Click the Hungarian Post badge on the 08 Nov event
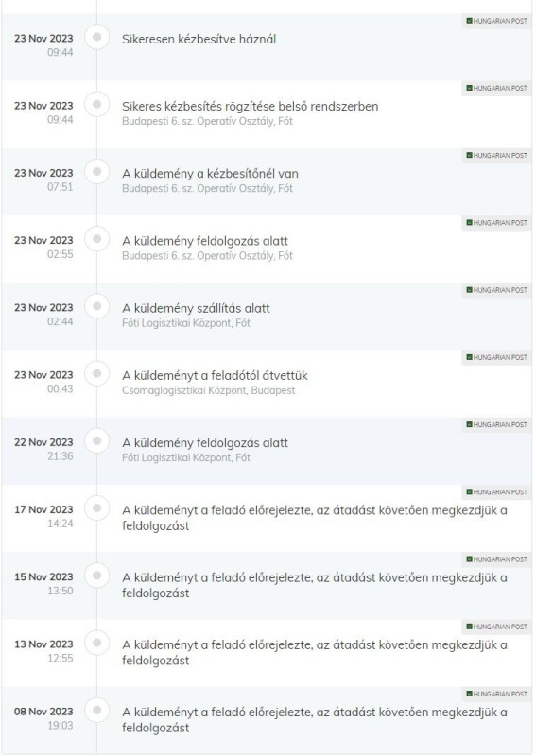The width and height of the screenshot is (536, 756). pyautogui.click(x=496, y=694)
